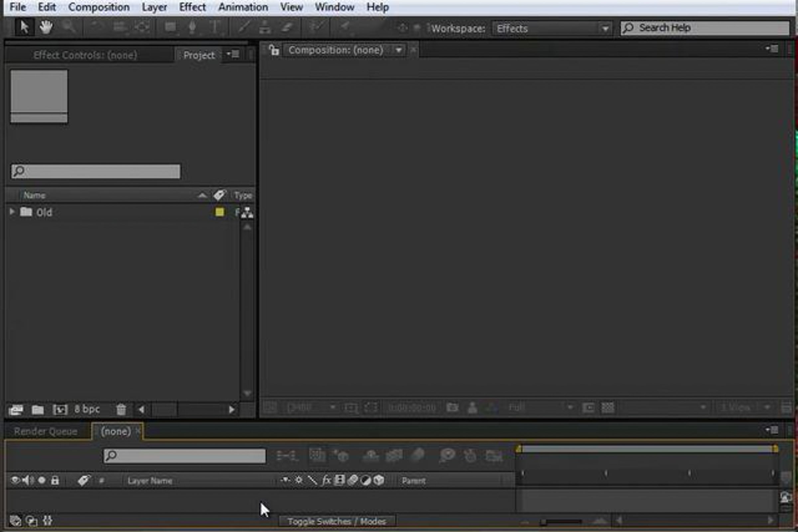
Task: Click the Project panel search field
Action: pyautogui.click(x=96, y=171)
